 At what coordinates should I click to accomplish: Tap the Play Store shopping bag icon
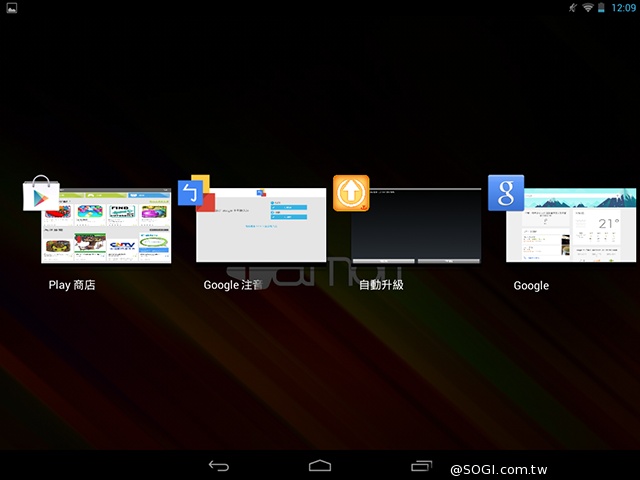click(x=41, y=194)
